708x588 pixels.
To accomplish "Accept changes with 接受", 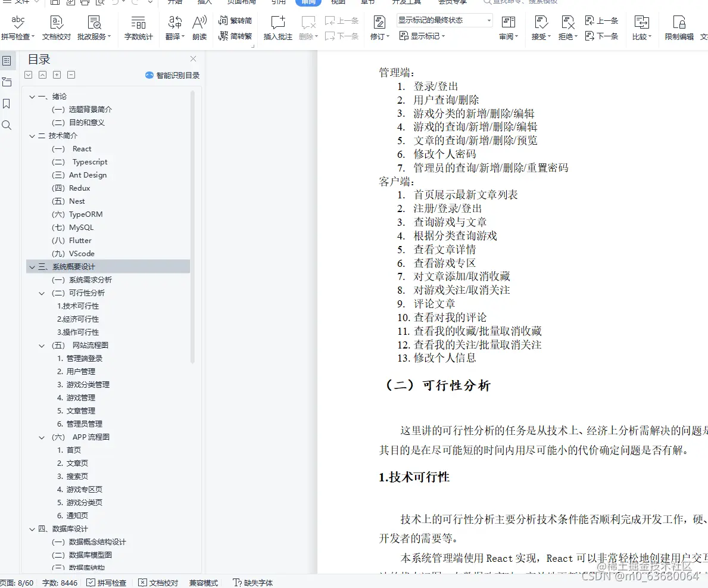I will pyautogui.click(x=541, y=28).
